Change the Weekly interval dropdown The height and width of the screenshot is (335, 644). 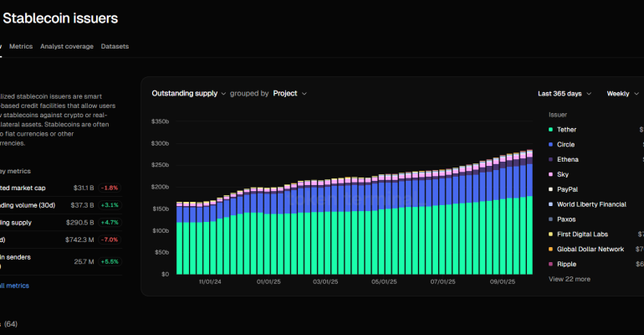(x=623, y=94)
